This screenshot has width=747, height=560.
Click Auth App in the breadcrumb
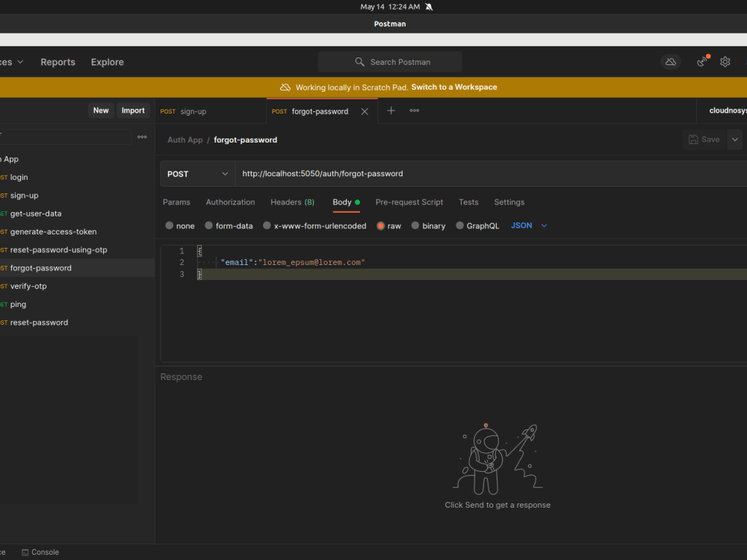pos(185,140)
